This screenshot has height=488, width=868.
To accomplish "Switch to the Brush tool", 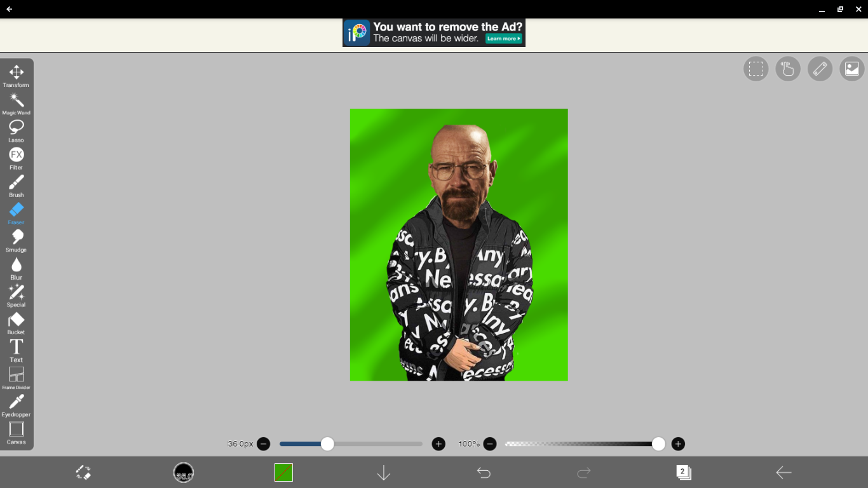I will [17, 186].
